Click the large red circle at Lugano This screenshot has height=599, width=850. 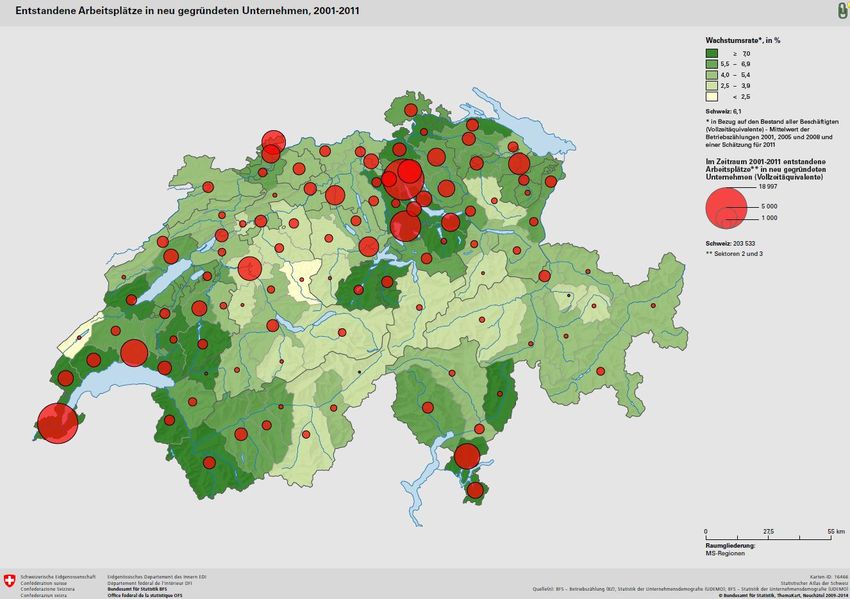[x=466, y=456]
